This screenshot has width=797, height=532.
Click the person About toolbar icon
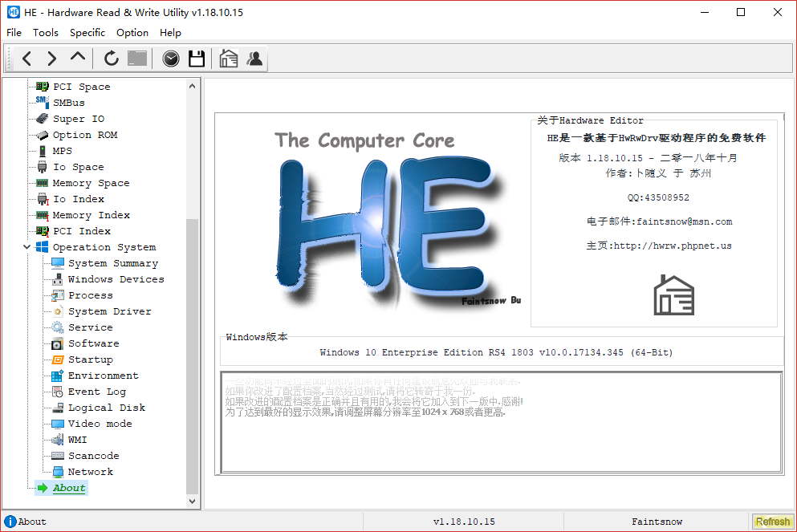254,59
